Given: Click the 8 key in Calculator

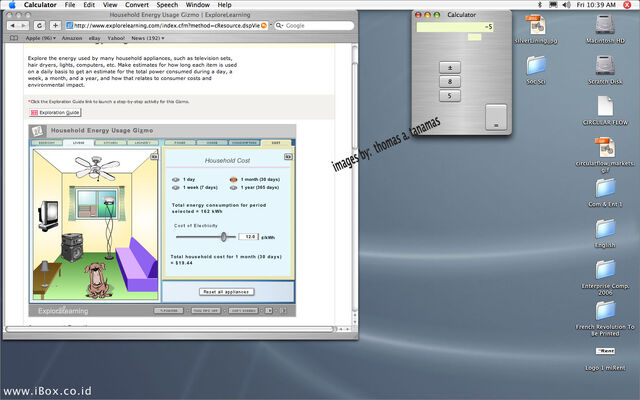Looking at the screenshot, I should pyautogui.click(x=450, y=82).
